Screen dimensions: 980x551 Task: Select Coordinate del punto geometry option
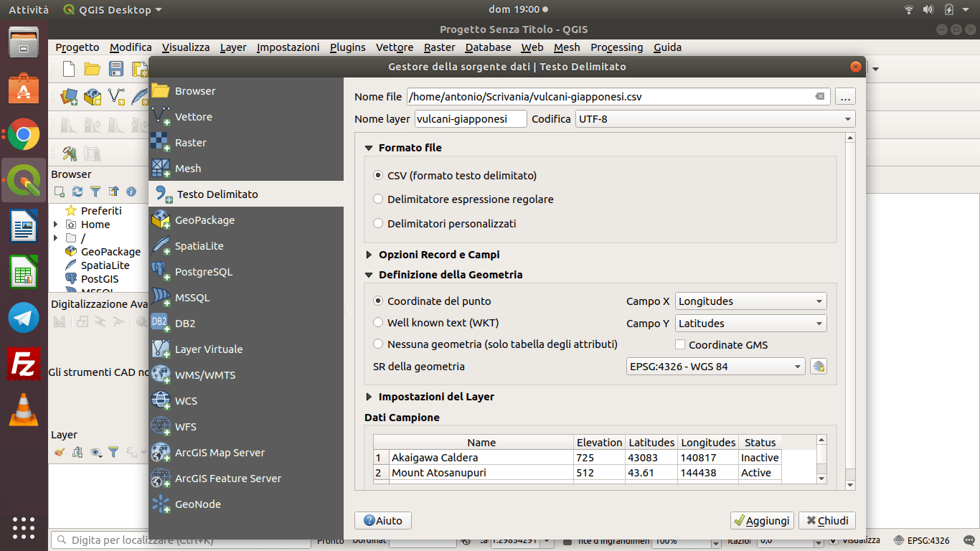click(x=432, y=301)
